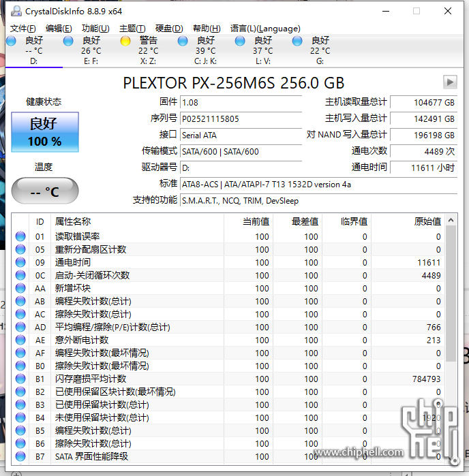
Task: Click status orb for 0C 启动-关闭循环次数
Action: pyautogui.click(x=20, y=275)
